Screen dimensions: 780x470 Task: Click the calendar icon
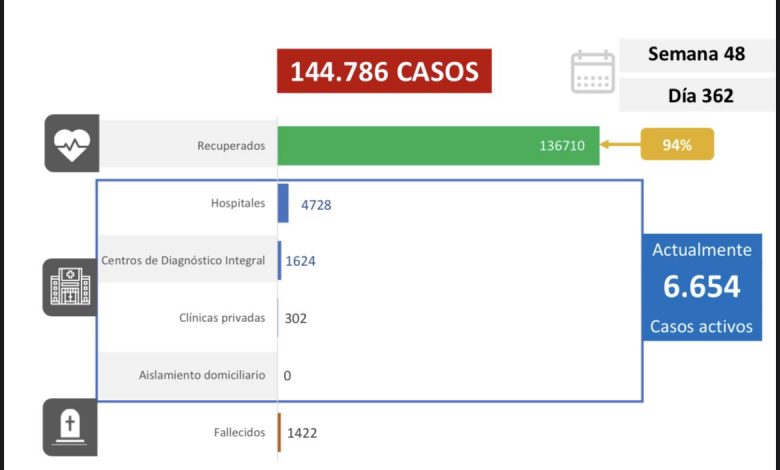pyautogui.click(x=592, y=72)
